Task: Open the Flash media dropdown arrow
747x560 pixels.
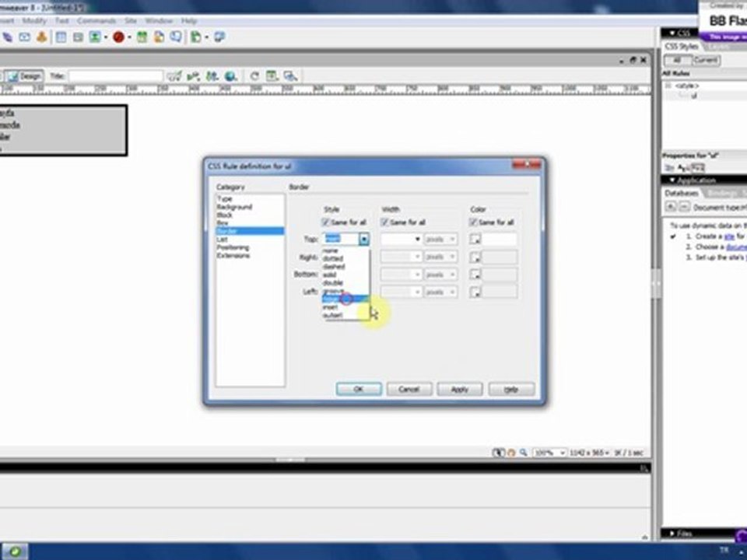Action: tap(129, 37)
